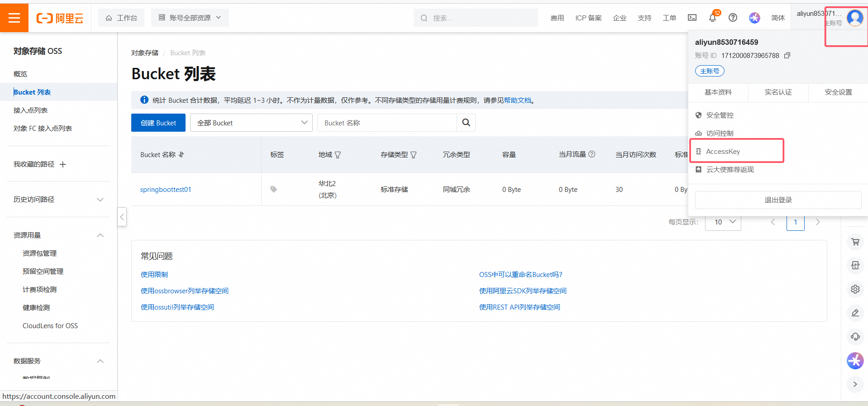Screen dimensions: 868x406
Task: Open springboottest01 bucket link
Action: click(x=166, y=190)
